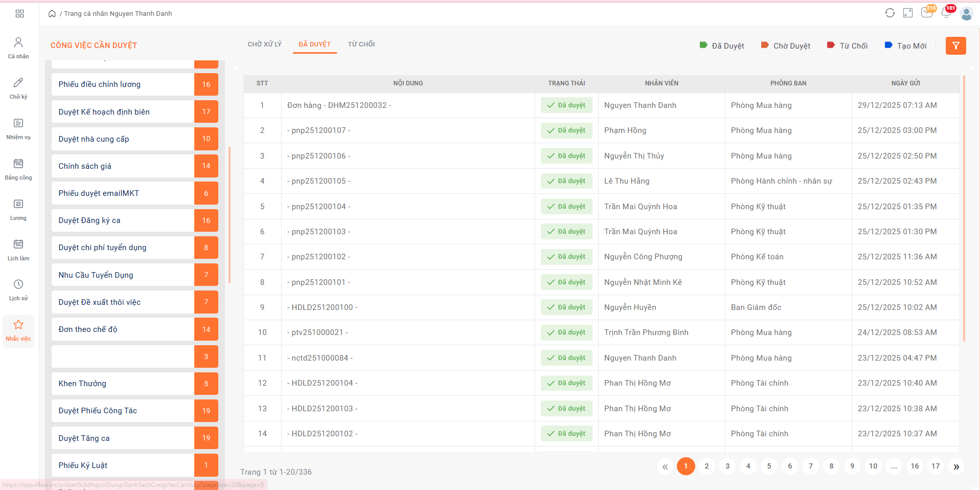Click the category list vertical scrollbar

(x=230, y=215)
